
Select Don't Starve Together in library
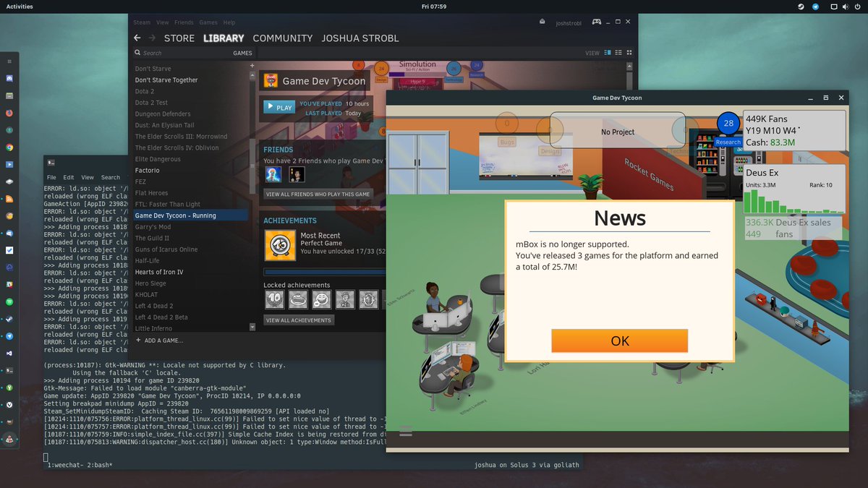166,80
